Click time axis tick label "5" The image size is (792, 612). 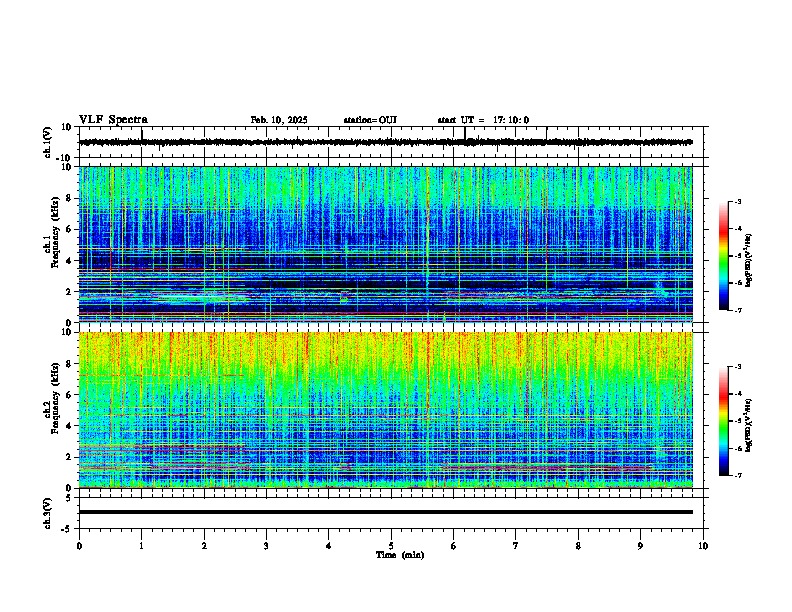tap(391, 546)
